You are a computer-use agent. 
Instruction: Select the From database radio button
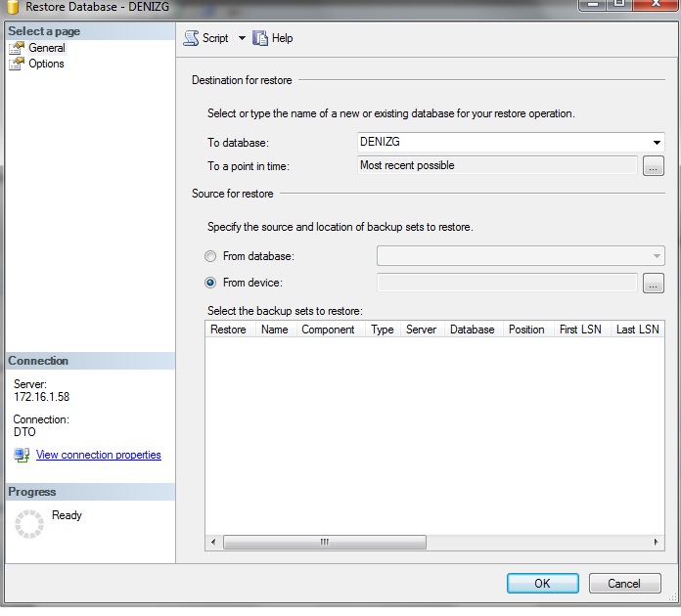click(210, 256)
